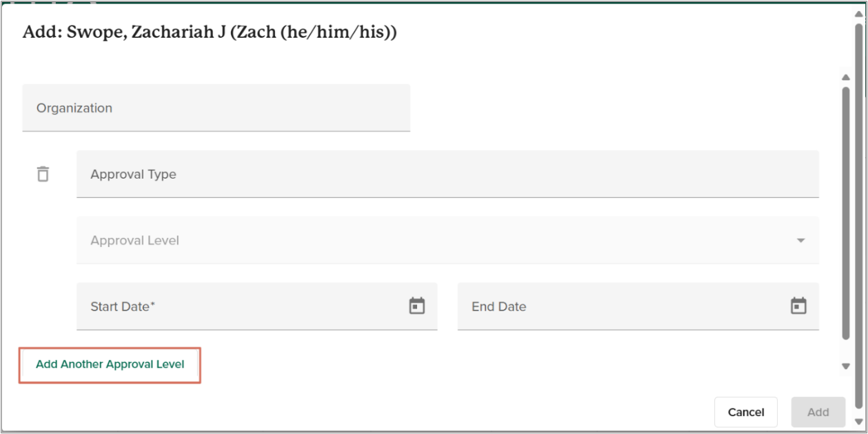
Task: Focus the Organization input field
Action: 216,108
